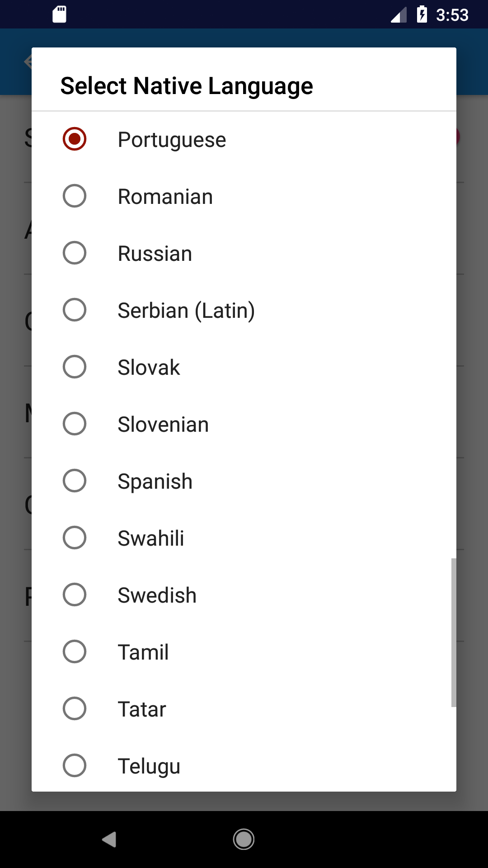Select the Portuguese radio button
Viewport: 488px width, 868px height.
(x=75, y=139)
